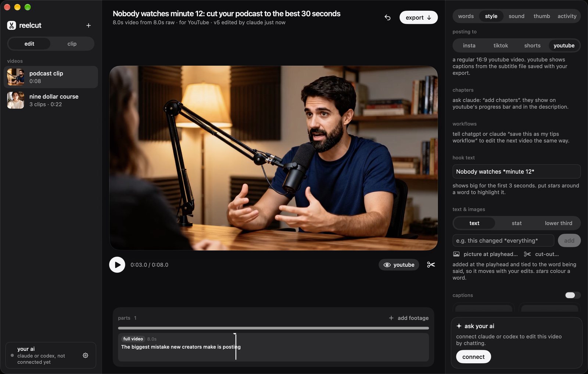Click the undo arrow icon
Image resolution: width=588 pixels, height=374 pixels.
coord(387,17)
